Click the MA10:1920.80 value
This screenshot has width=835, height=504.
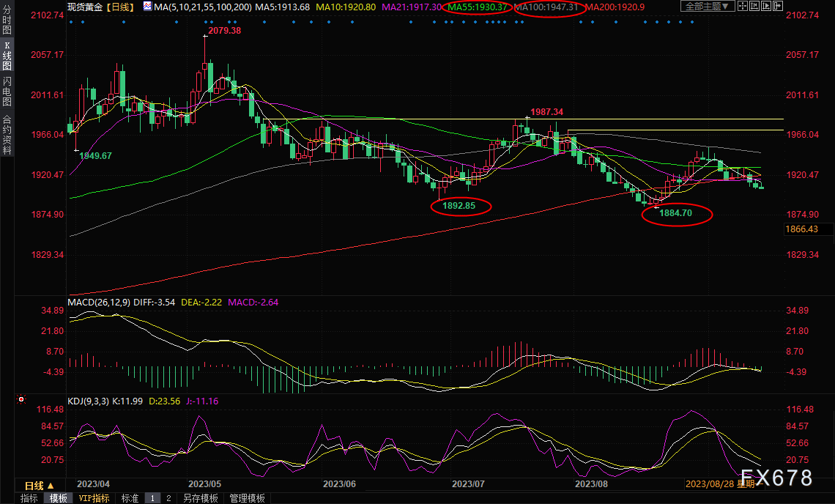tap(346, 7)
